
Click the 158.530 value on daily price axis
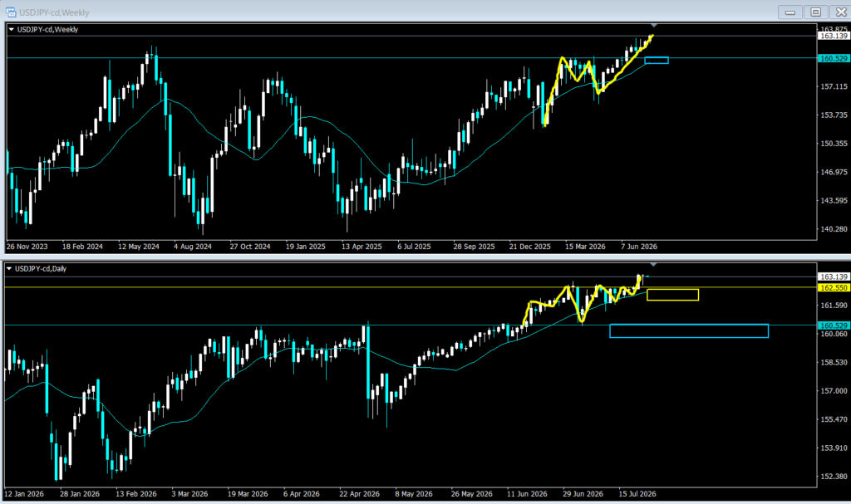pyautogui.click(x=834, y=362)
